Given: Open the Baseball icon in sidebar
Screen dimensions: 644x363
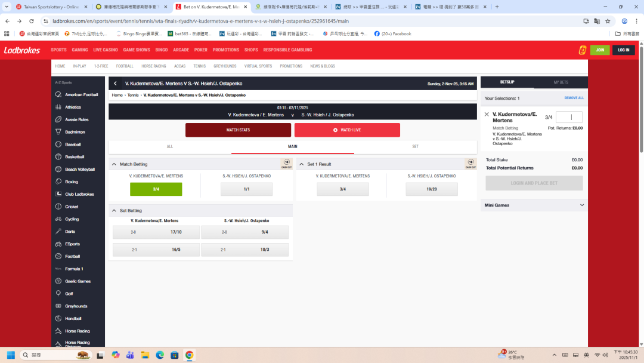Looking at the screenshot, I should 58,144.
